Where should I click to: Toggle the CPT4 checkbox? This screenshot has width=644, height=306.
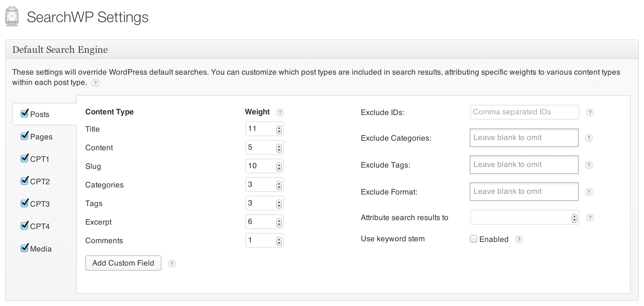pos(25,226)
